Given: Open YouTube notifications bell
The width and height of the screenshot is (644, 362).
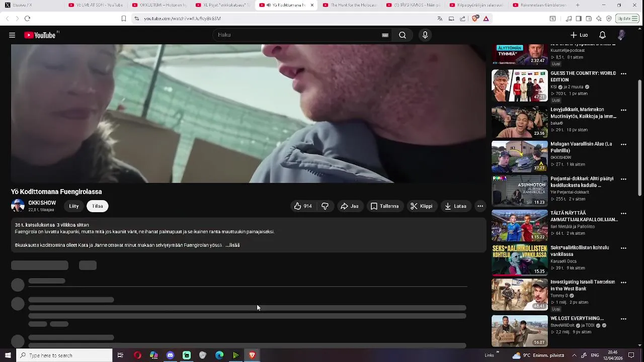Looking at the screenshot, I should coord(602,35).
